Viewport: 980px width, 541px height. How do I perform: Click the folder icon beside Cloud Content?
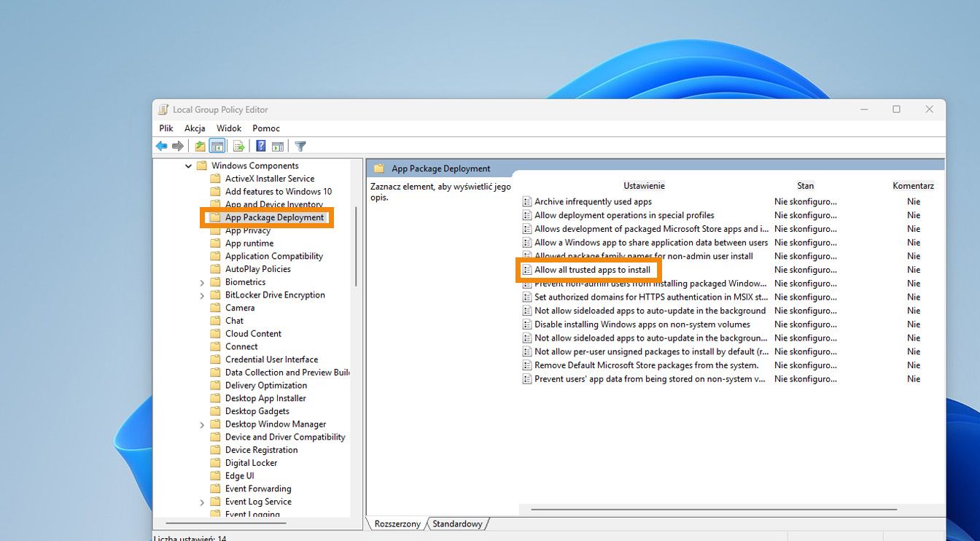click(215, 334)
